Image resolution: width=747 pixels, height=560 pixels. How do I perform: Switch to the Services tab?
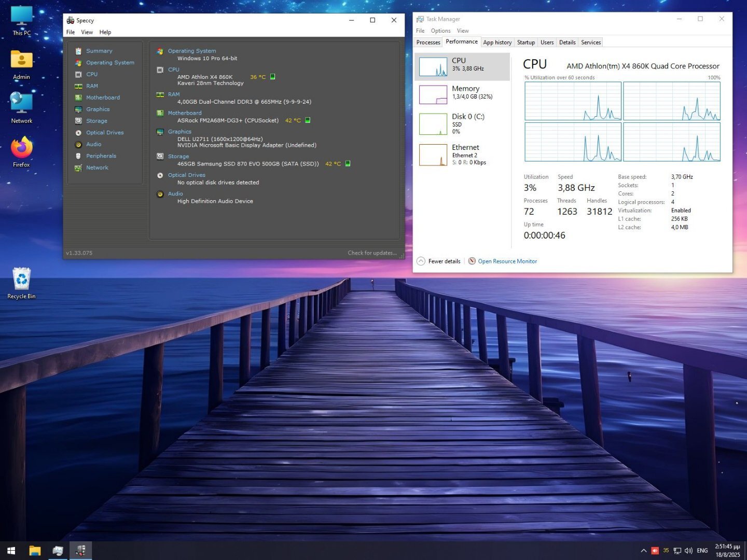[x=591, y=43]
